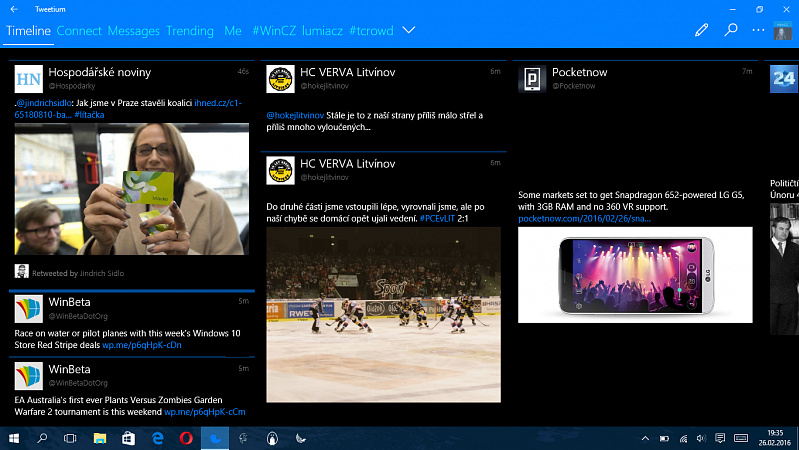Select the #WinCZ tab

274,31
